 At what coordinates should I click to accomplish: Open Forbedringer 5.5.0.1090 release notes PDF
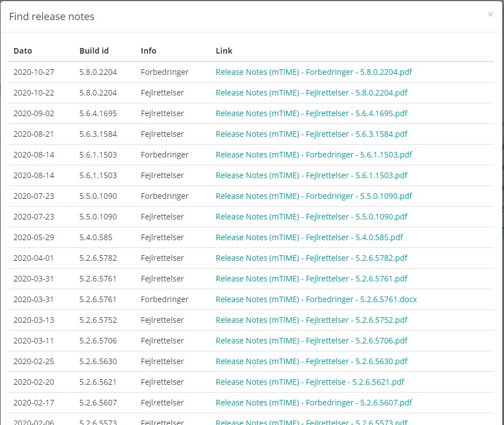click(313, 196)
